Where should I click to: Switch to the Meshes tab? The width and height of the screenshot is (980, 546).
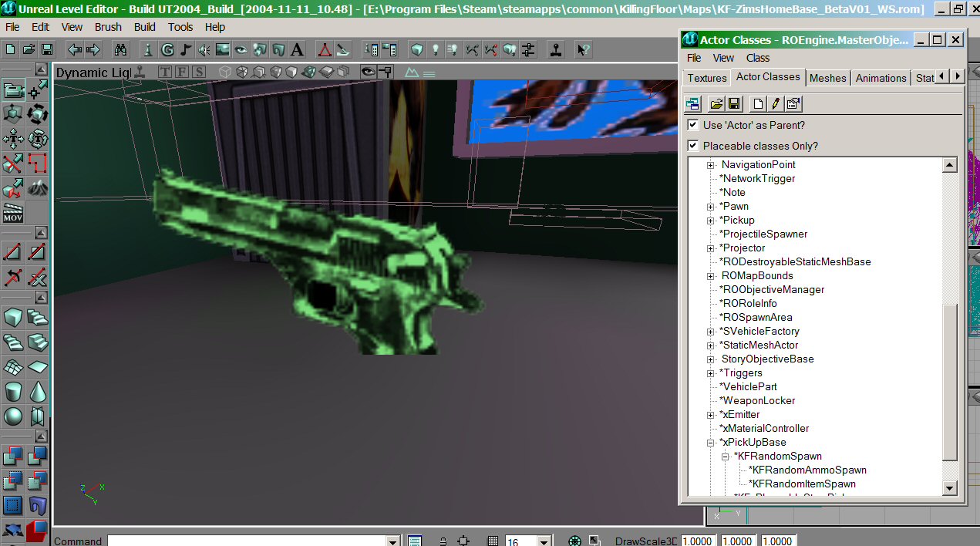click(828, 78)
